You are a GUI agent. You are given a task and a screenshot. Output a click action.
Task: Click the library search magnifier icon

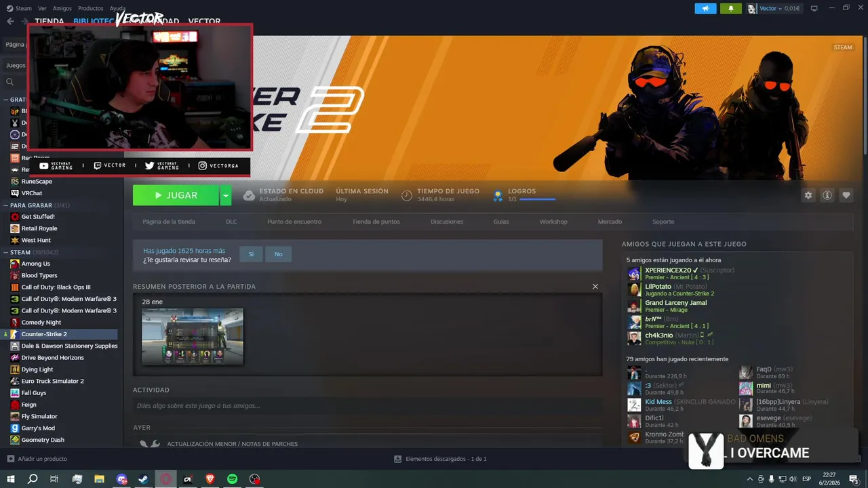coord(10,82)
